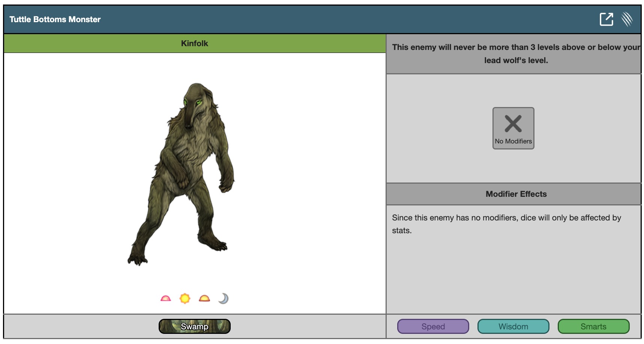The image size is (644, 344).
Task: Open the monster page in a new window
Action: (606, 19)
